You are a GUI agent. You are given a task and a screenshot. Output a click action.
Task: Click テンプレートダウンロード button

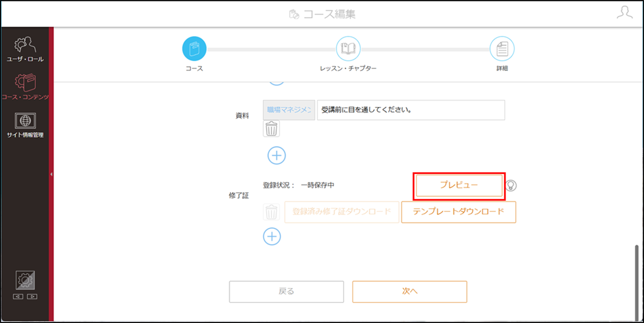[458, 212]
